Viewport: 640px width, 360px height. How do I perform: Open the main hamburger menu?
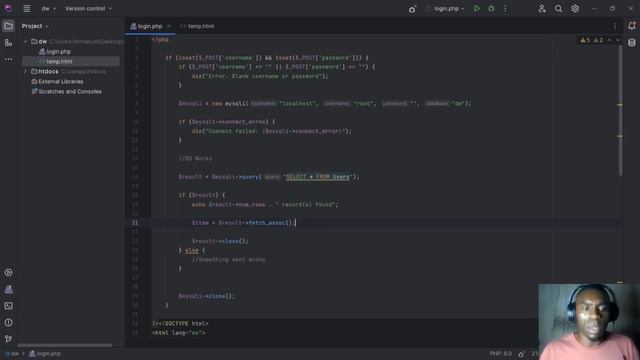pos(27,9)
